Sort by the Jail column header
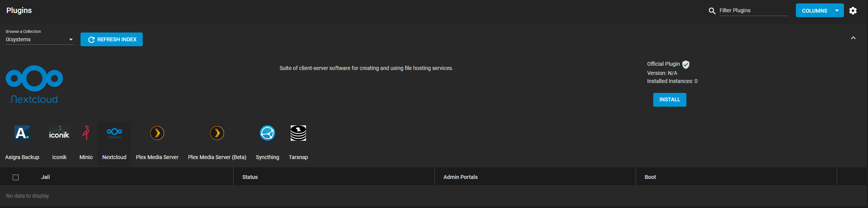The image size is (868, 208). 45,177
